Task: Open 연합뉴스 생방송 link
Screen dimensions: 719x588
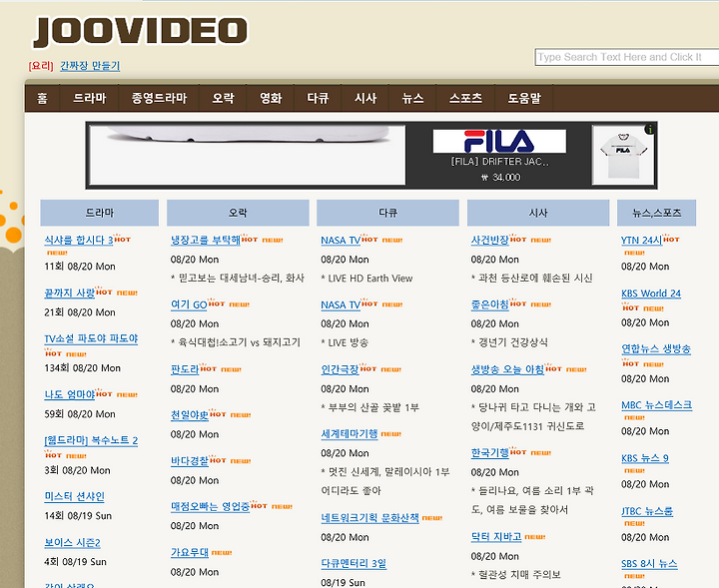Action: [x=656, y=349]
